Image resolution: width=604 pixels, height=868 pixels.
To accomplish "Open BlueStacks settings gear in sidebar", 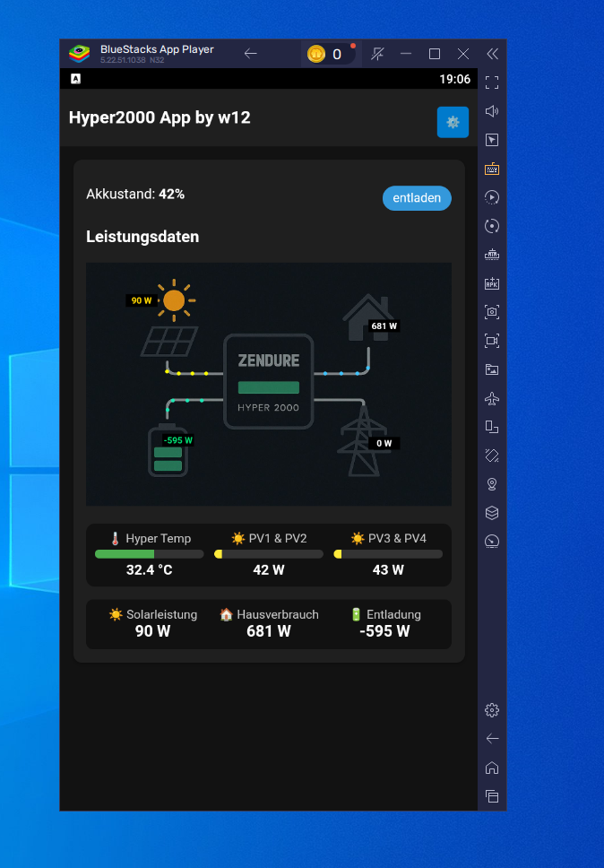I will point(491,709).
